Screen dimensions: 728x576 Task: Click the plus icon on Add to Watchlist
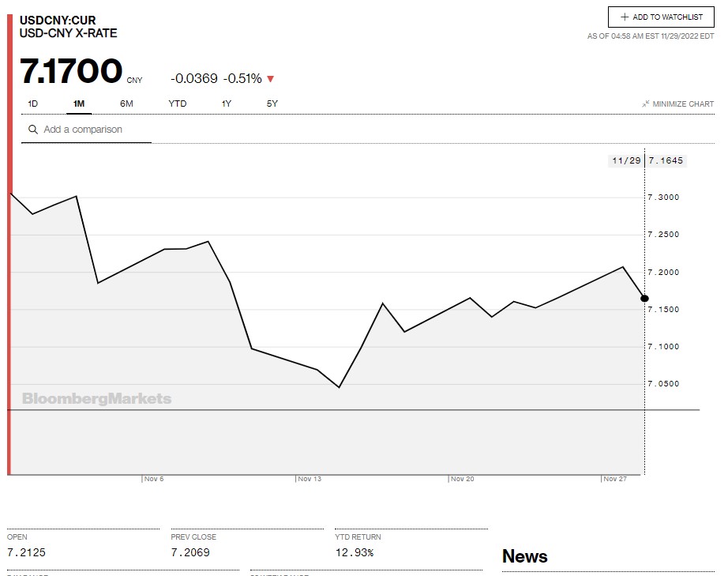[x=625, y=17]
